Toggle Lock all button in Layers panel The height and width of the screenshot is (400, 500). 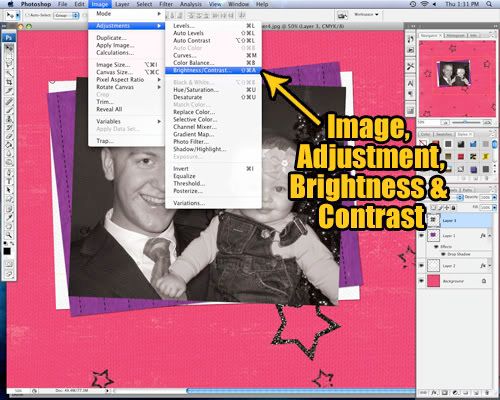453,208
